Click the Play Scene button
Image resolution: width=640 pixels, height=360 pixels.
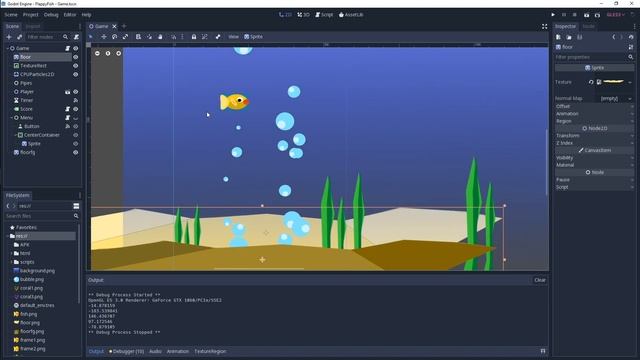587,15
